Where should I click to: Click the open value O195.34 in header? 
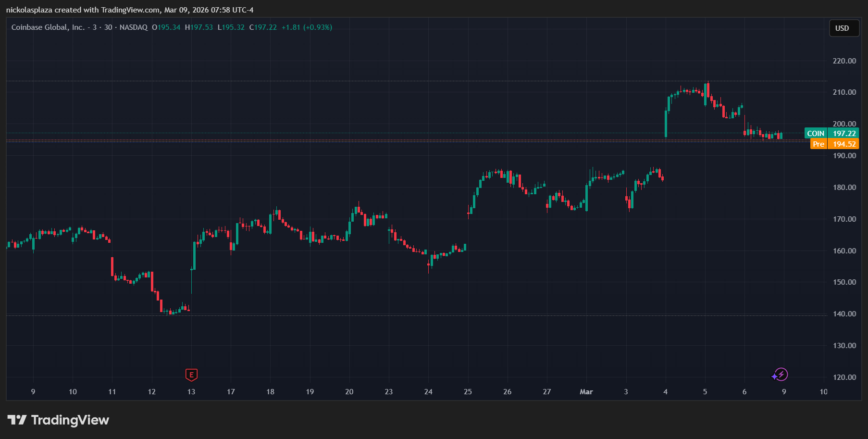[166, 27]
